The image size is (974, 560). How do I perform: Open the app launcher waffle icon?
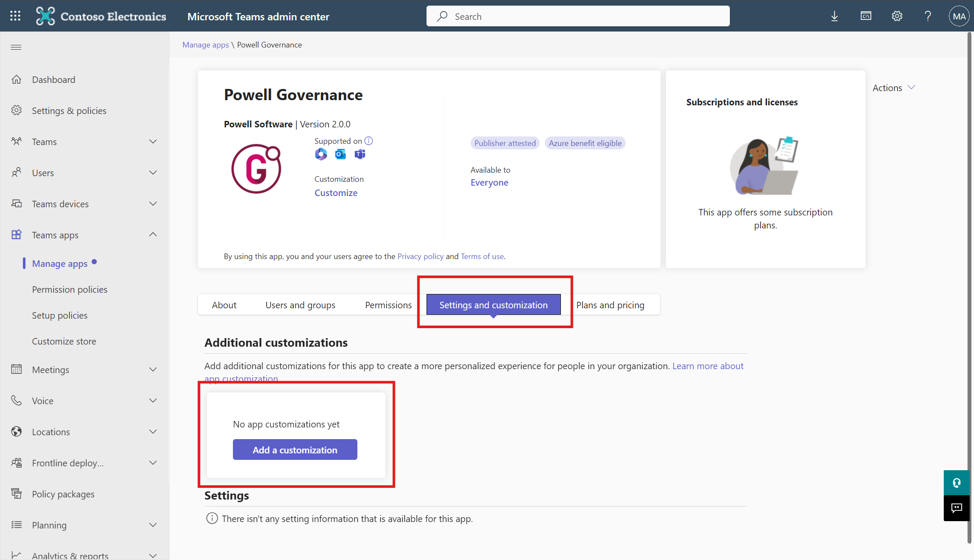(16, 16)
